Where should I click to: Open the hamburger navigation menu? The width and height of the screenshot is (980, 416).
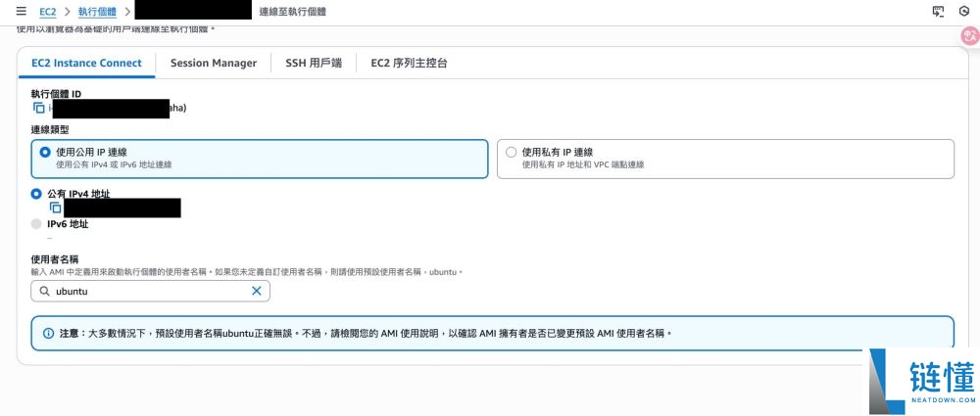[22, 11]
